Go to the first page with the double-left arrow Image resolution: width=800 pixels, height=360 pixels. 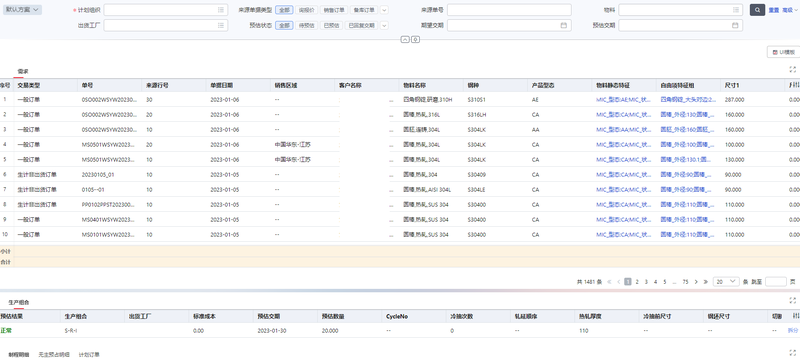click(610, 281)
